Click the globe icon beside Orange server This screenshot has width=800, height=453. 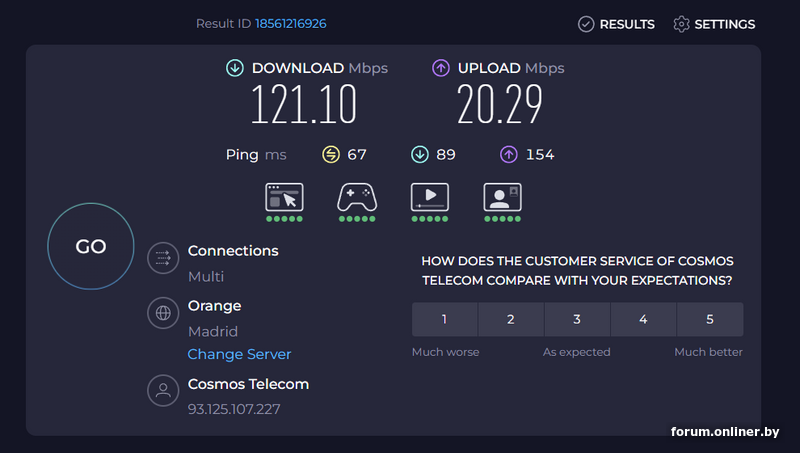(x=163, y=313)
